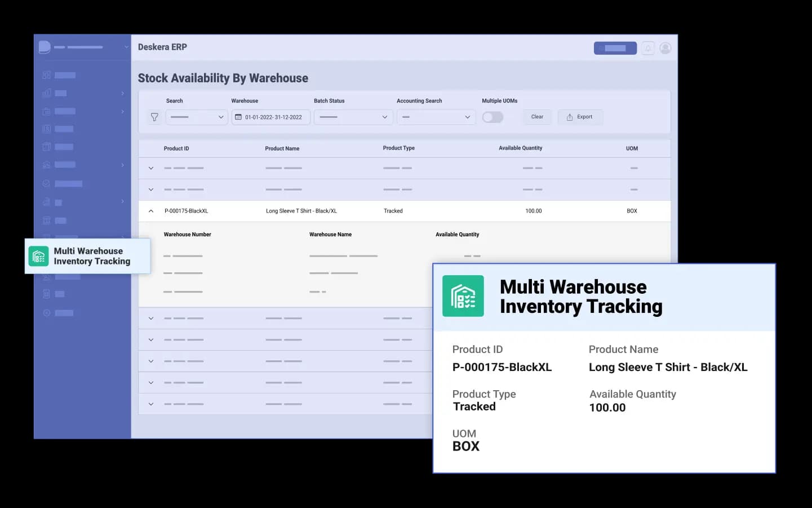Open the filter funnel icon
Image resolution: width=812 pixels, height=508 pixels.
click(154, 117)
